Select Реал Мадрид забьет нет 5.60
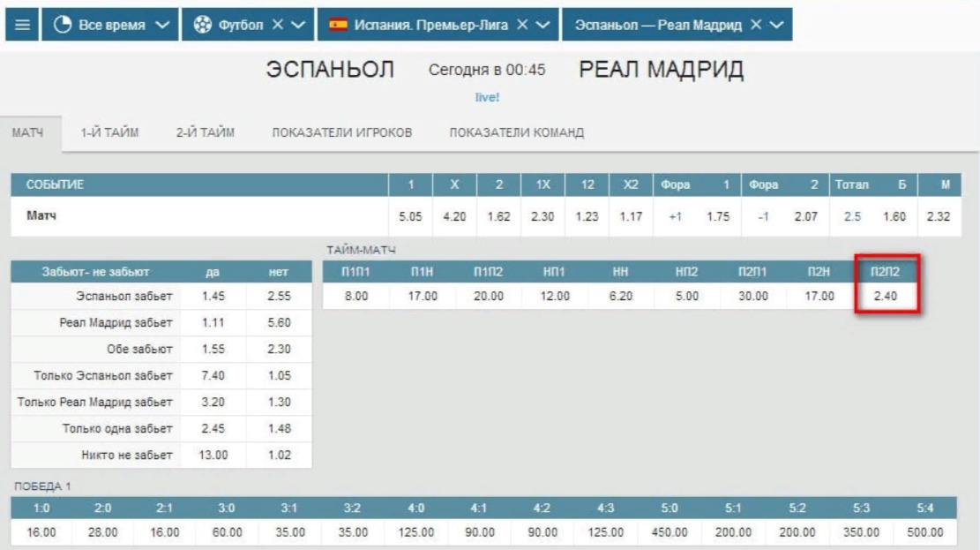 click(x=279, y=323)
